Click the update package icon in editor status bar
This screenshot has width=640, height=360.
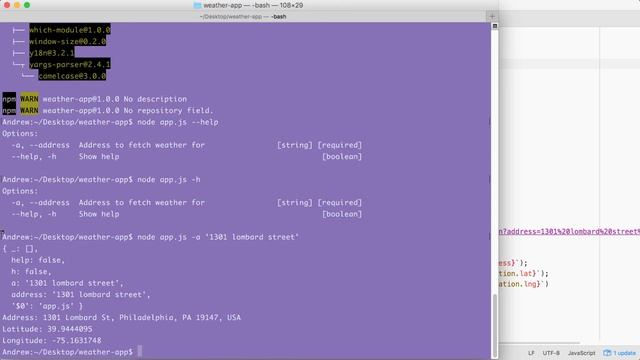[x=607, y=353]
